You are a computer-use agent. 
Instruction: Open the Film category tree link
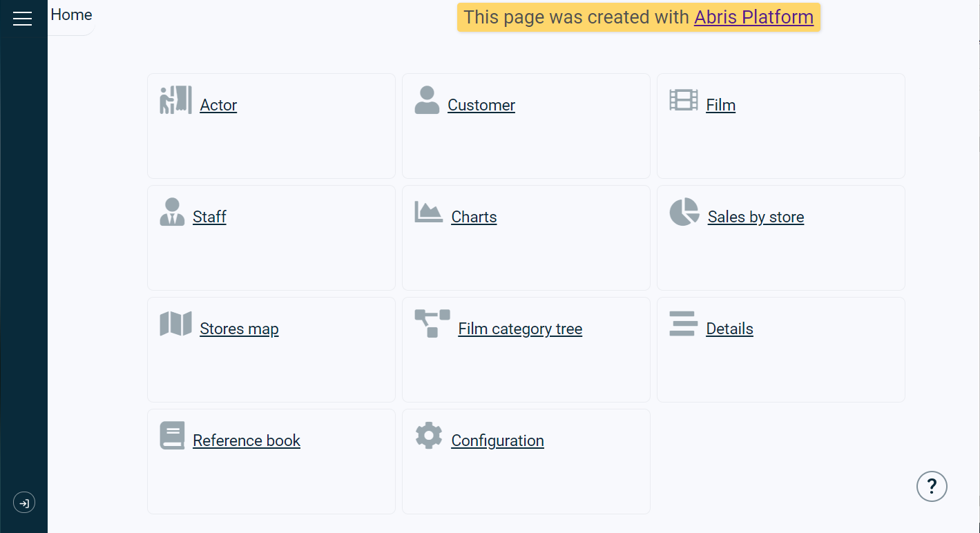pos(520,329)
